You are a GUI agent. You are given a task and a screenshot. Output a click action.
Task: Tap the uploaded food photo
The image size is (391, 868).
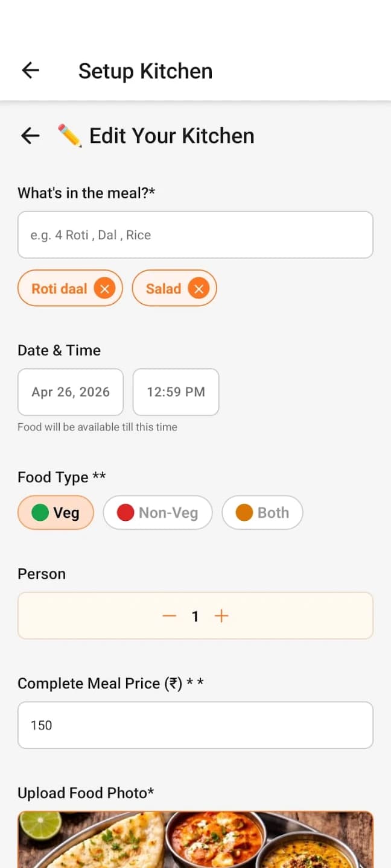pyautogui.click(x=195, y=840)
